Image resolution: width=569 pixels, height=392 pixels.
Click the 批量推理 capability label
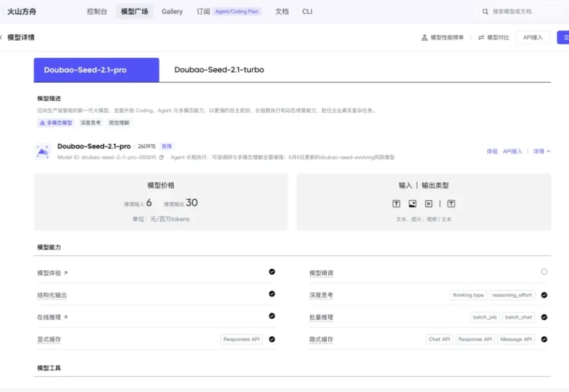(321, 317)
